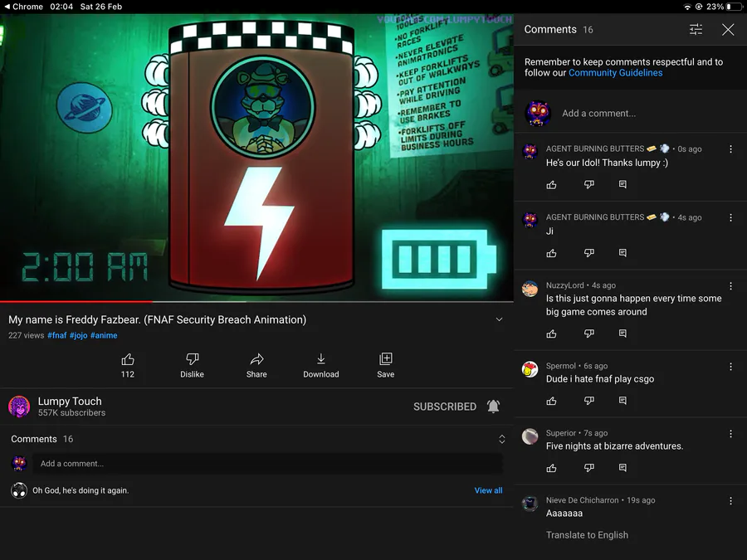Seek using the red video progress bar
Image resolution: width=747 pixels, height=560 pixels.
click(76, 301)
